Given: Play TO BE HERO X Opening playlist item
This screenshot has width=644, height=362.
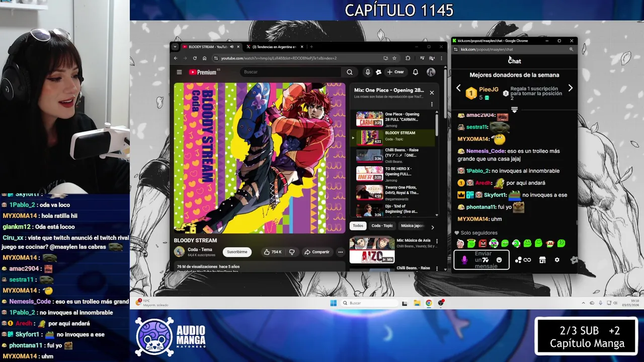Looking at the screenshot, I should (x=392, y=174).
